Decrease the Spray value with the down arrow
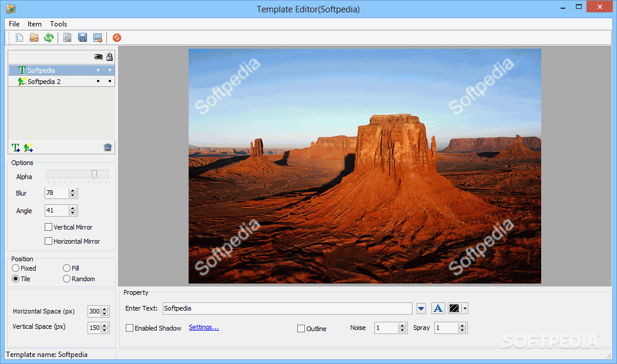617x364 pixels. (462, 330)
